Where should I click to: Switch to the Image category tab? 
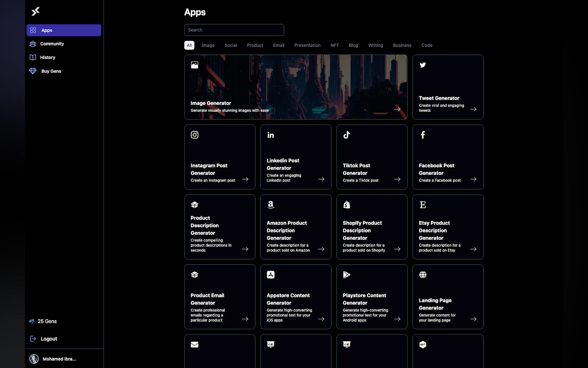point(208,45)
